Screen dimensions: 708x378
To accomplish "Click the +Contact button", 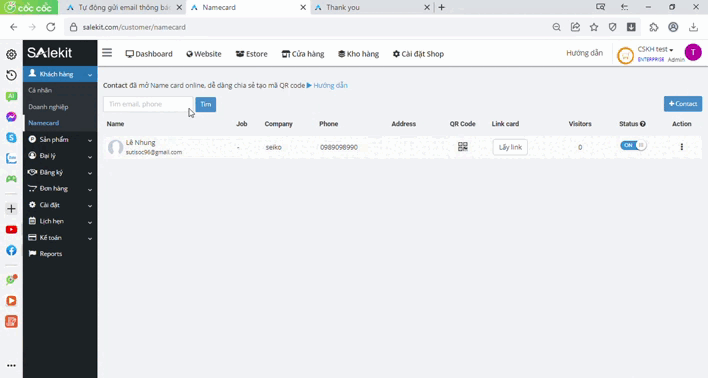I will pyautogui.click(x=683, y=104).
